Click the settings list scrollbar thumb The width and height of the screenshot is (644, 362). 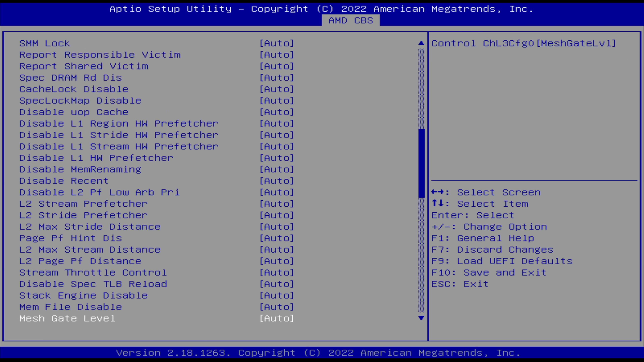[x=421, y=163]
